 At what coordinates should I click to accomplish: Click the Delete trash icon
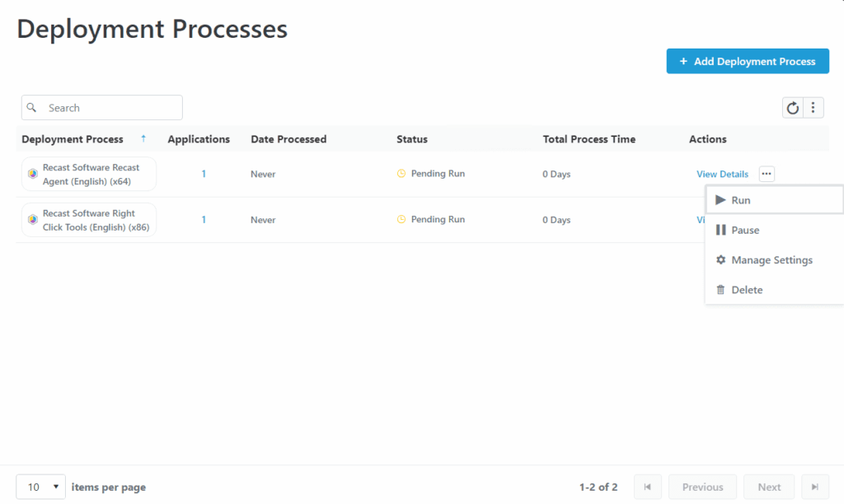[x=721, y=289]
